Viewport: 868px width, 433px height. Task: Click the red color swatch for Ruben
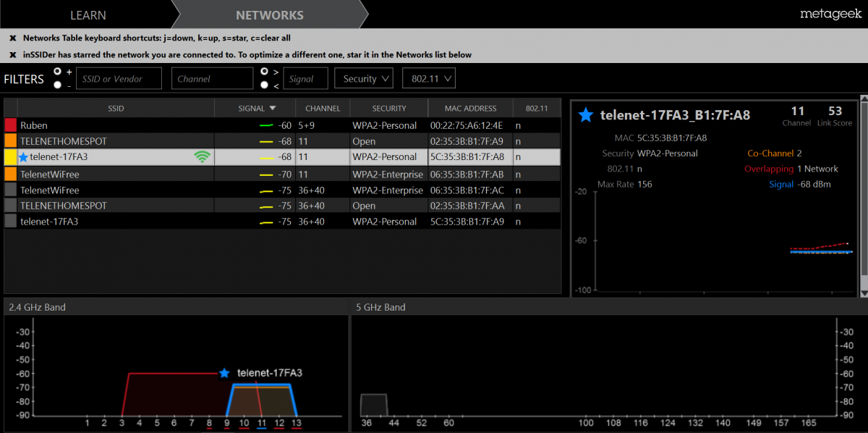pyautogui.click(x=10, y=125)
